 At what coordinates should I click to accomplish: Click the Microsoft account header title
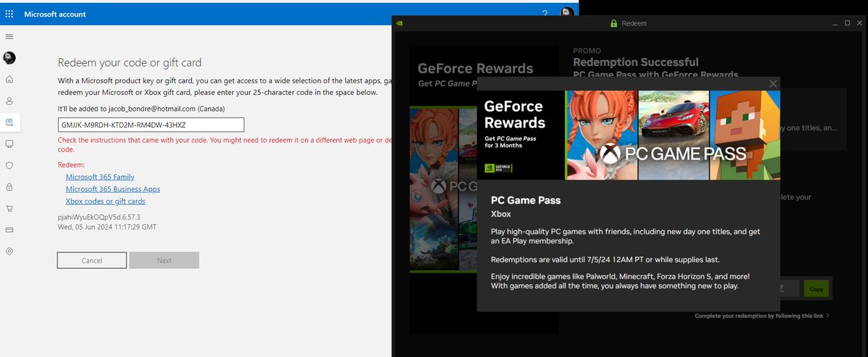(x=55, y=14)
